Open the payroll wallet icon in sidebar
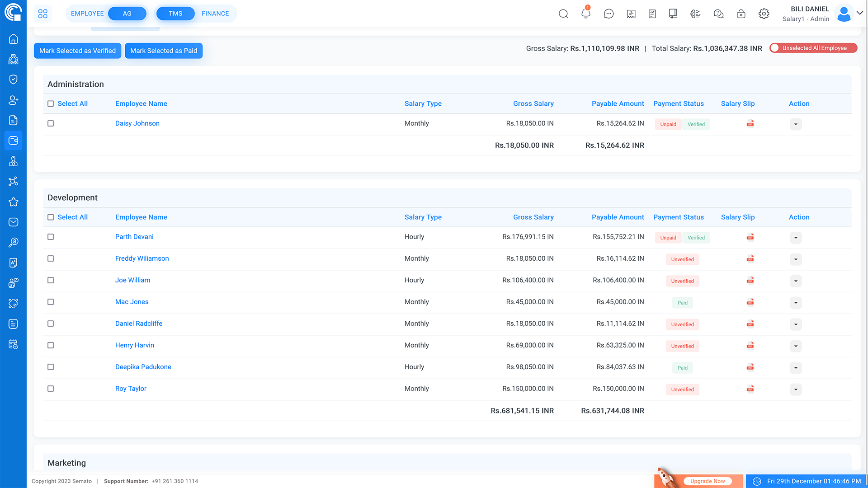The height and width of the screenshot is (488, 868). click(13, 141)
